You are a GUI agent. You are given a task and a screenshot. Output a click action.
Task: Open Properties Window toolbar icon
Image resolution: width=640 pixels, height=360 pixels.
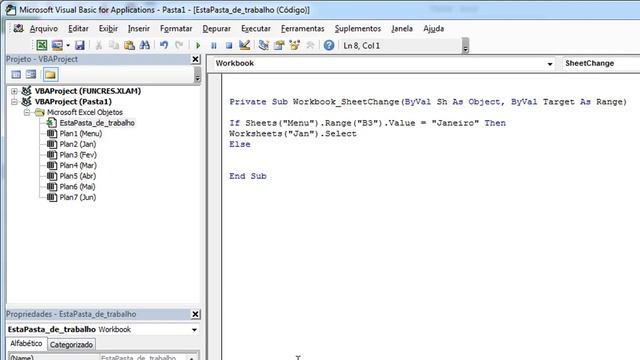pyautogui.click(x=279, y=45)
